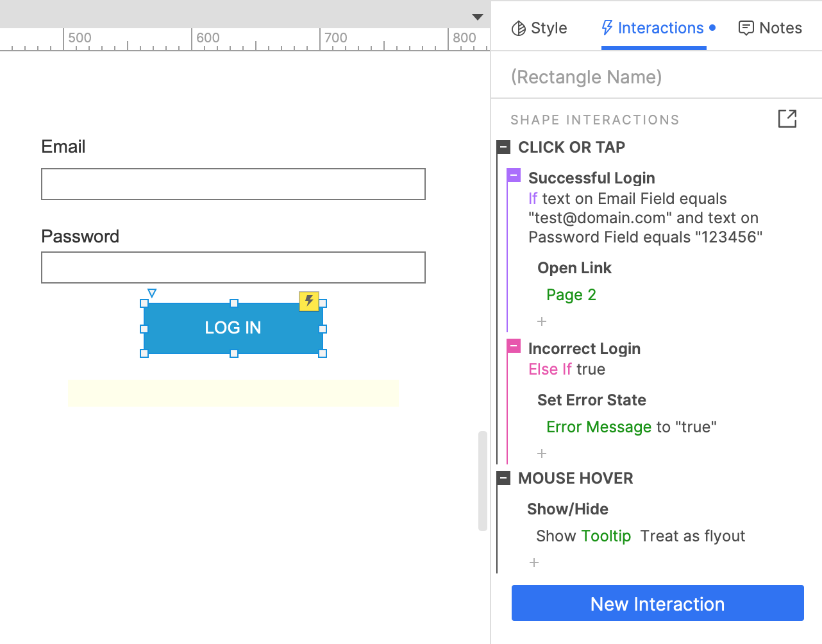Switch to the Style tab

(539, 28)
